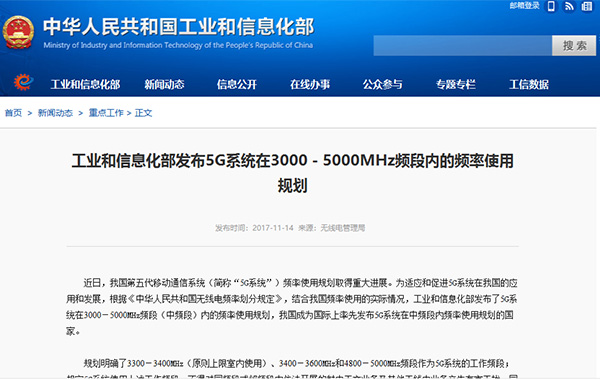
Task: Open 工信数据 navigation menu
Action: 529,85
